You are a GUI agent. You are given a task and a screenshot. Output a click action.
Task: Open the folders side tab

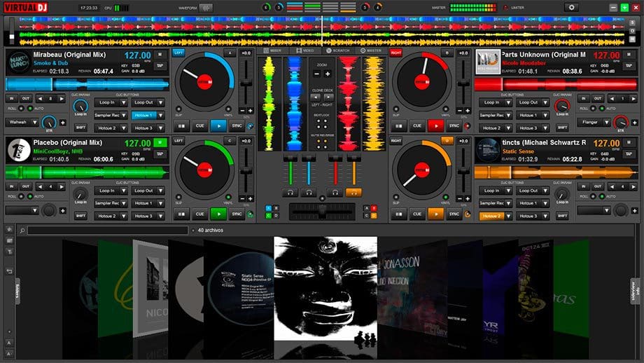point(17,291)
